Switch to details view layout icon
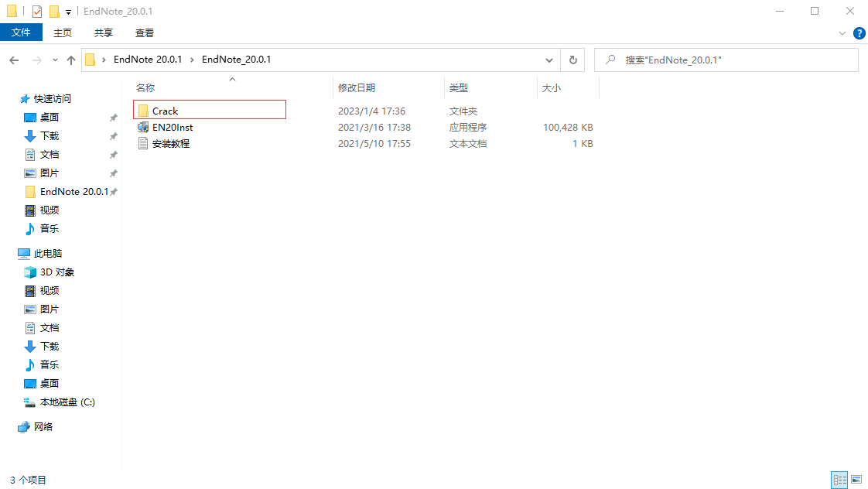 coord(840,480)
